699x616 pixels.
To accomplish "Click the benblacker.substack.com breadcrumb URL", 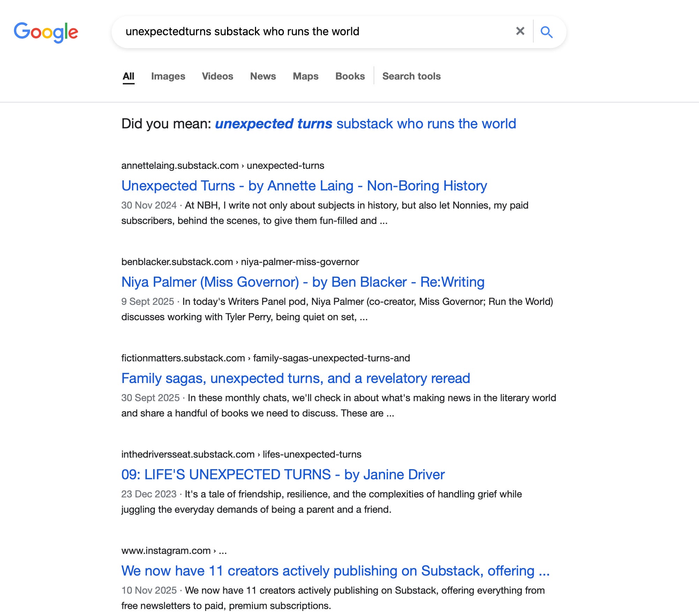I will click(240, 262).
